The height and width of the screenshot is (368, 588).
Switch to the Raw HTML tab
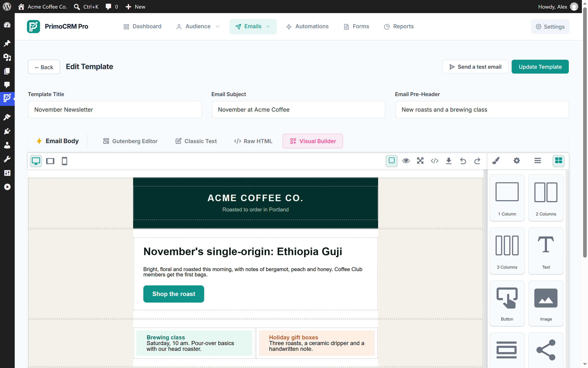pyautogui.click(x=253, y=141)
